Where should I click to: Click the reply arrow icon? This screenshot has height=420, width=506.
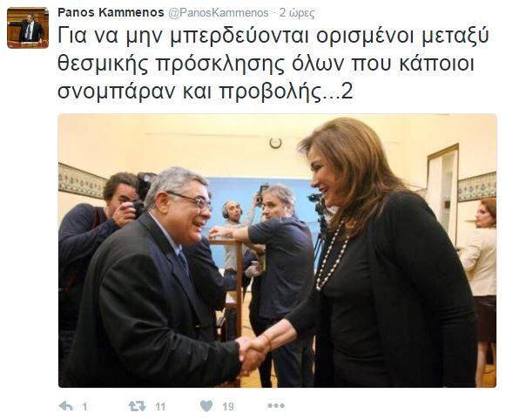click(x=66, y=406)
